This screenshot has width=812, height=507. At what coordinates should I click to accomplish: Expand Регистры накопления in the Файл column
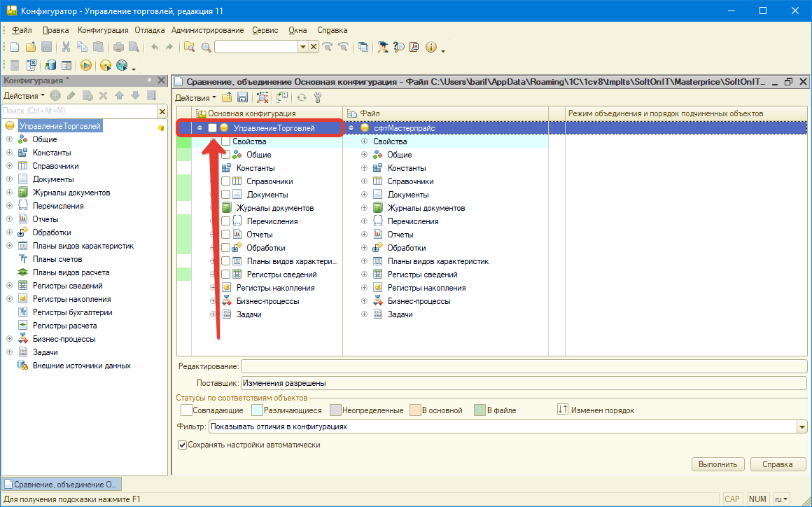coord(364,288)
